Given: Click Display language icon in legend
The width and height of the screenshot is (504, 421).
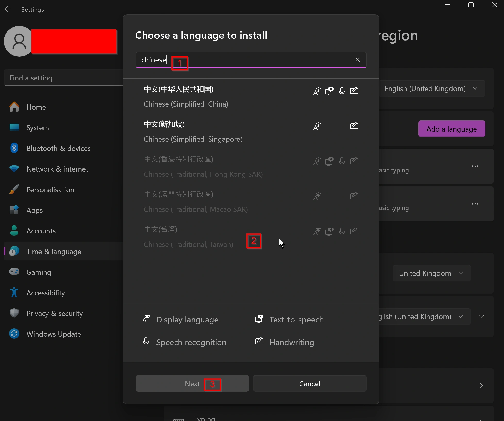Looking at the screenshot, I should 146,319.
